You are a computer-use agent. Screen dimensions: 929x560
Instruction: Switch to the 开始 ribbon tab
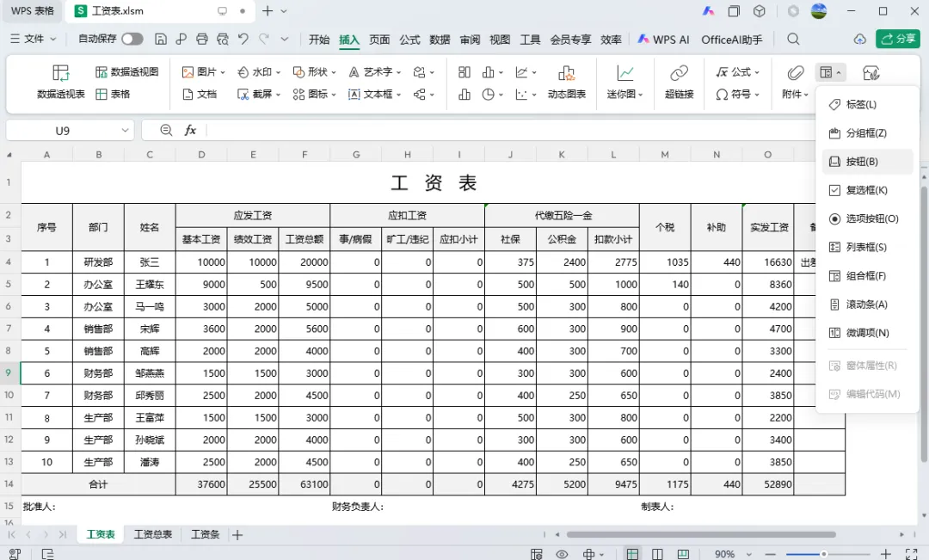(319, 39)
